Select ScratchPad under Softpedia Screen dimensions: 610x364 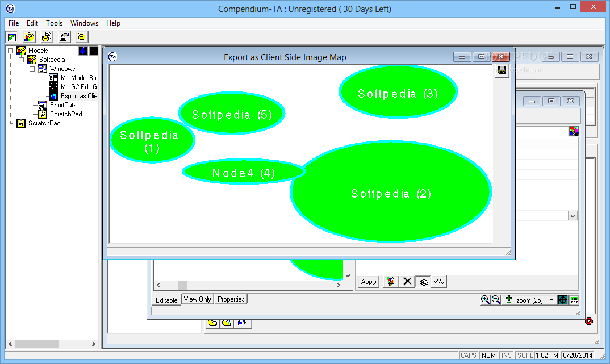[x=66, y=114]
